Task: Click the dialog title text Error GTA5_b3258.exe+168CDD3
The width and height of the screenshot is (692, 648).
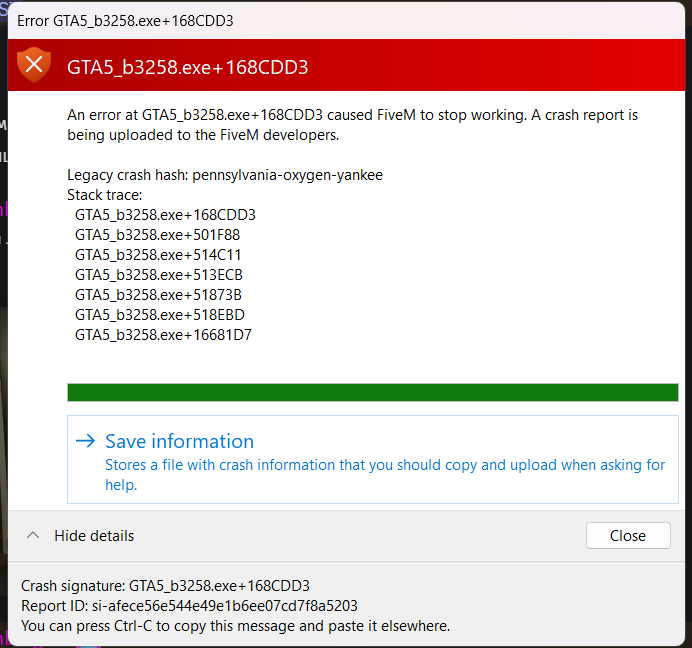Action: coord(125,21)
